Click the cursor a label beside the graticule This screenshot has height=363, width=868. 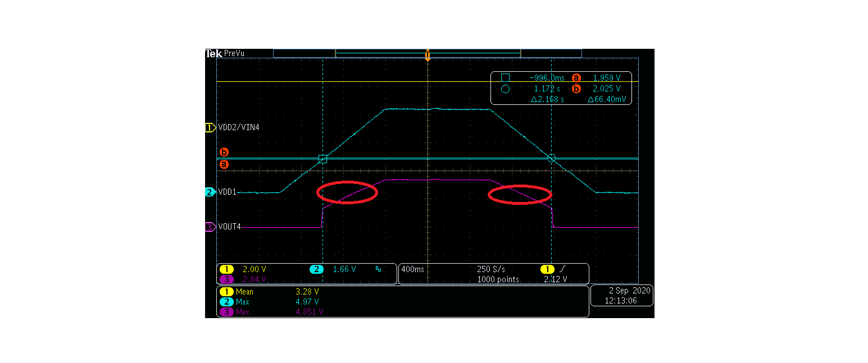(x=224, y=164)
